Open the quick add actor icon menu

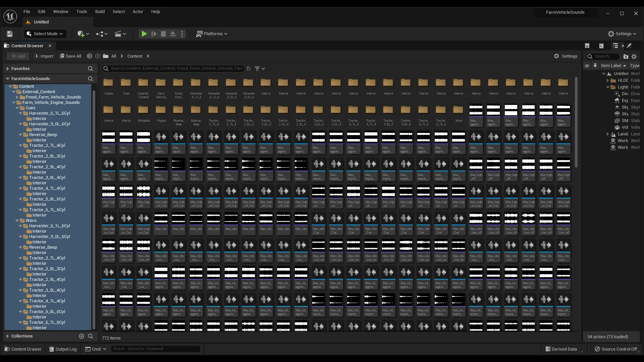tap(83, 34)
